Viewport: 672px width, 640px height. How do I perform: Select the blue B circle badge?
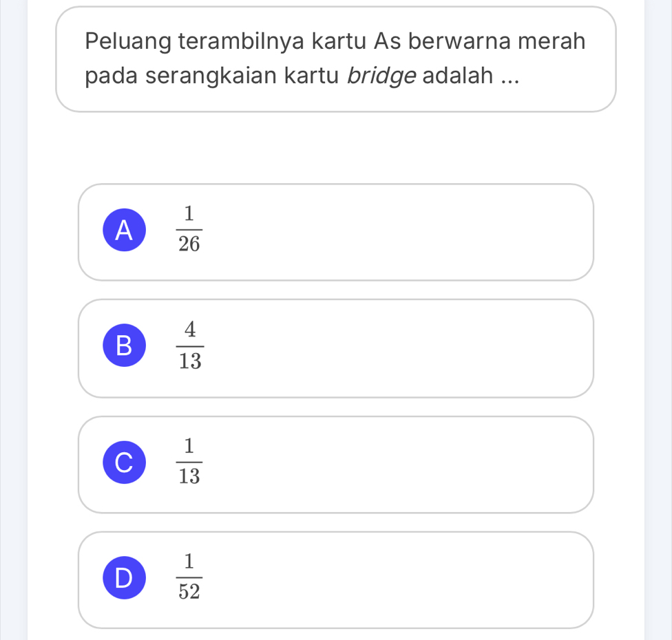(x=125, y=345)
